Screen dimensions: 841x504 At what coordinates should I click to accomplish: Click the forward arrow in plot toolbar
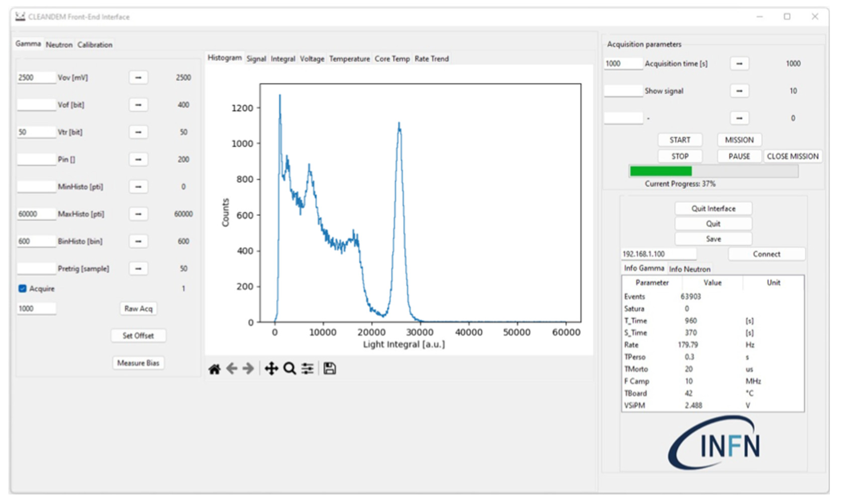248,368
